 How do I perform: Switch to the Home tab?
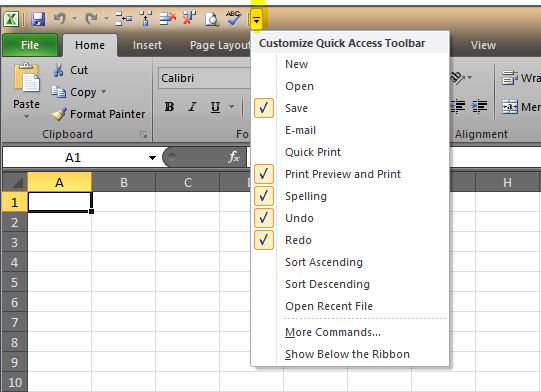click(90, 45)
